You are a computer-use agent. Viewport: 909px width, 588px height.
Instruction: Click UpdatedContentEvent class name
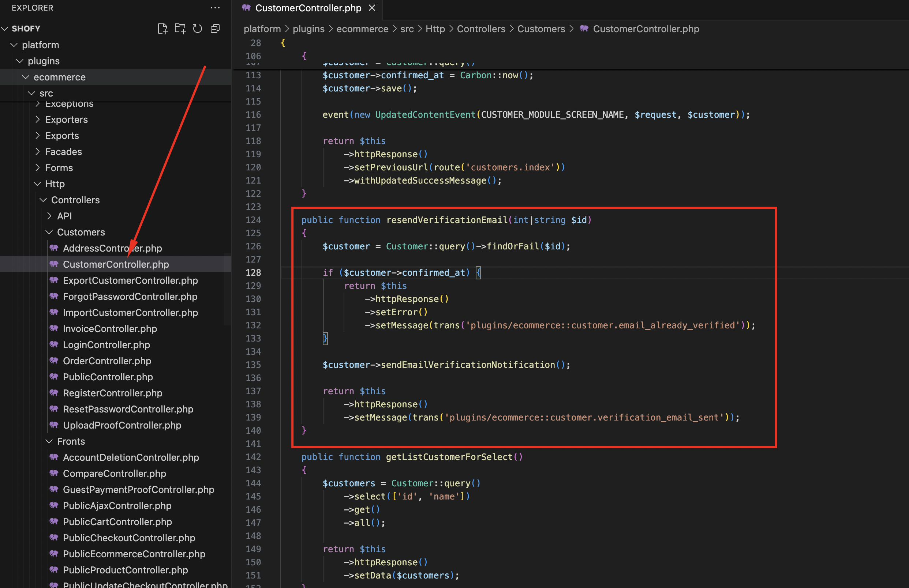point(425,114)
